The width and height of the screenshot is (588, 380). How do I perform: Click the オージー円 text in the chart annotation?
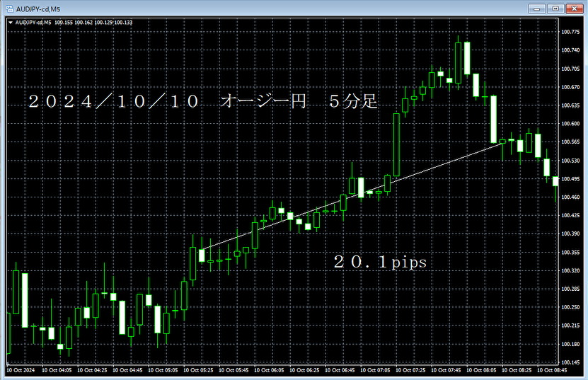point(264,102)
